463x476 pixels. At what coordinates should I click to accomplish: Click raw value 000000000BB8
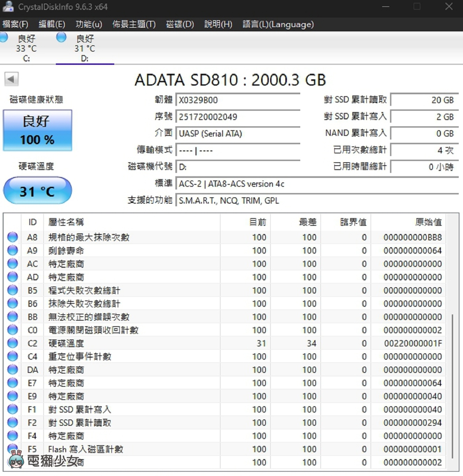coord(413,237)
